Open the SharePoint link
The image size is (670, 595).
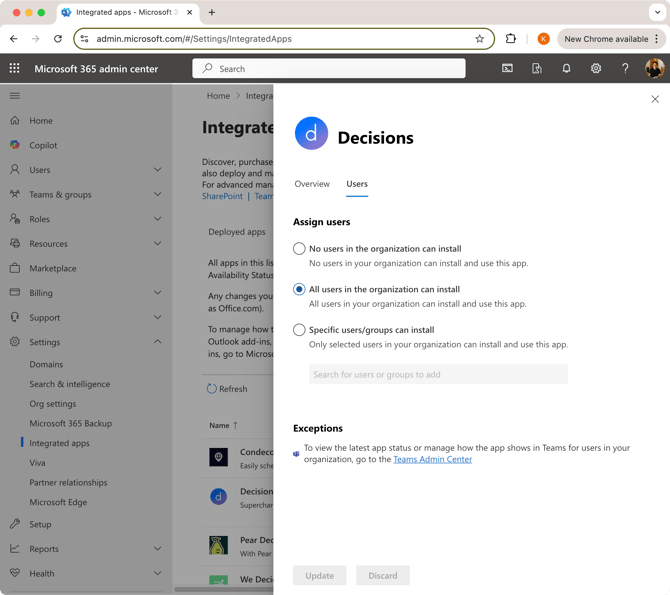222,196
